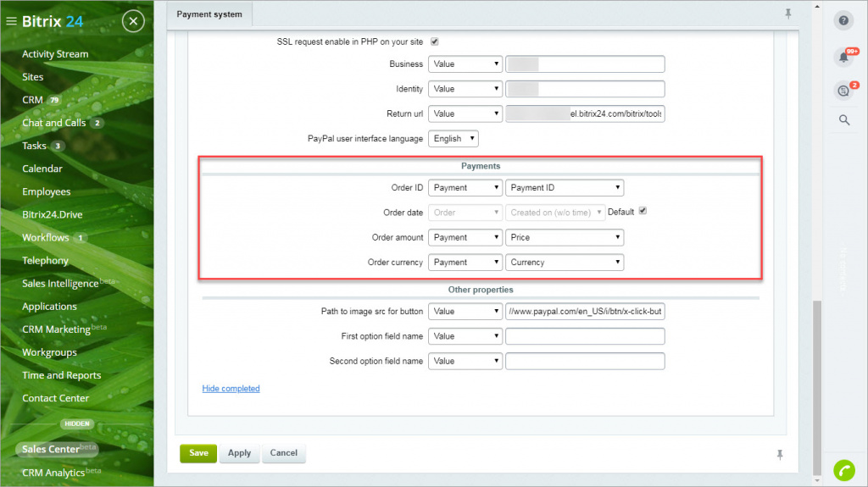Open Sites in the left menu
Image resolution: width=868 pixels, height=487 pixels.
click(x=33, y=77)
